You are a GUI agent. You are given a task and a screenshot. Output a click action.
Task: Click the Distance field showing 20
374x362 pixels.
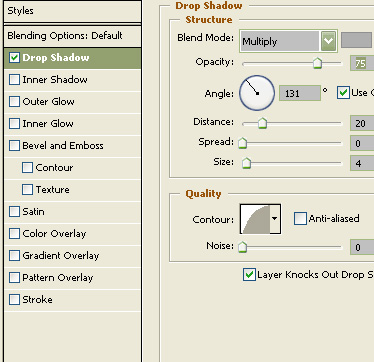(362, 124)
